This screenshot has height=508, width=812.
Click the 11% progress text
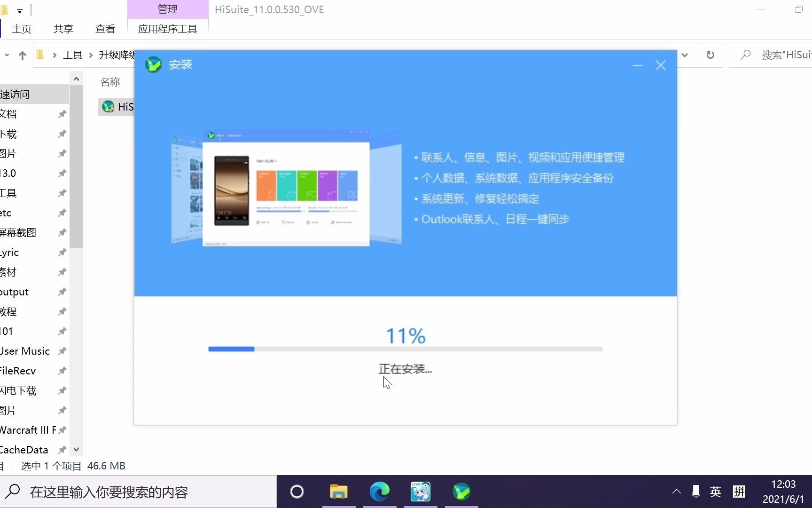pos(406,336)
